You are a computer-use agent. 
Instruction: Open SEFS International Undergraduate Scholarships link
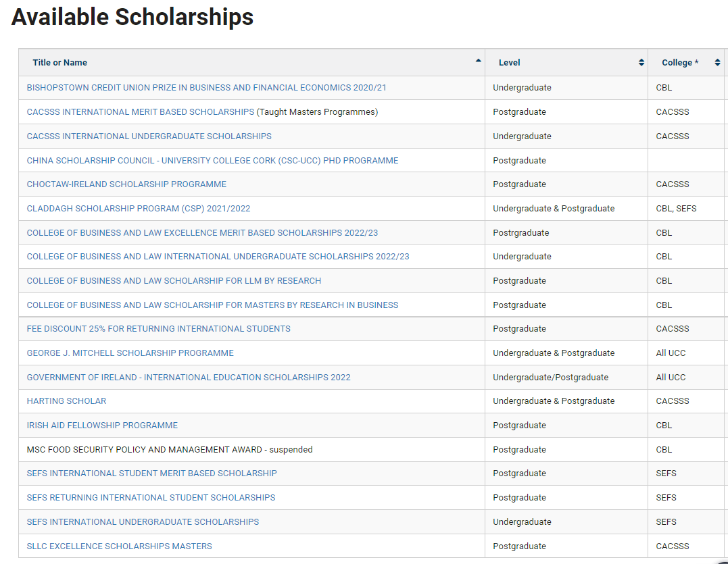(x=143, y=522)
